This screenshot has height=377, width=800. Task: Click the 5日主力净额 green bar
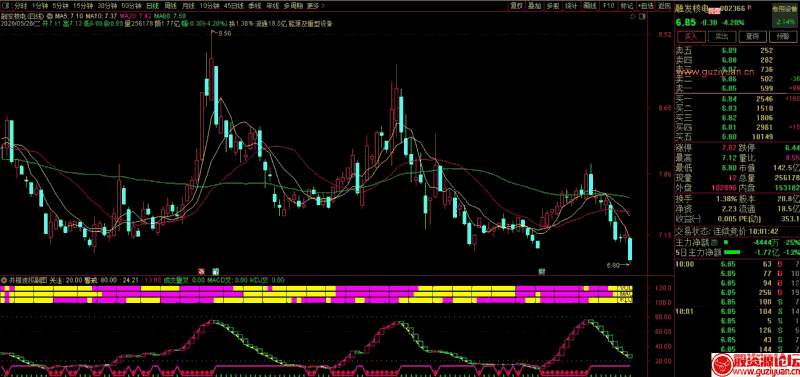pyautogui.click(x=732, y=252)
